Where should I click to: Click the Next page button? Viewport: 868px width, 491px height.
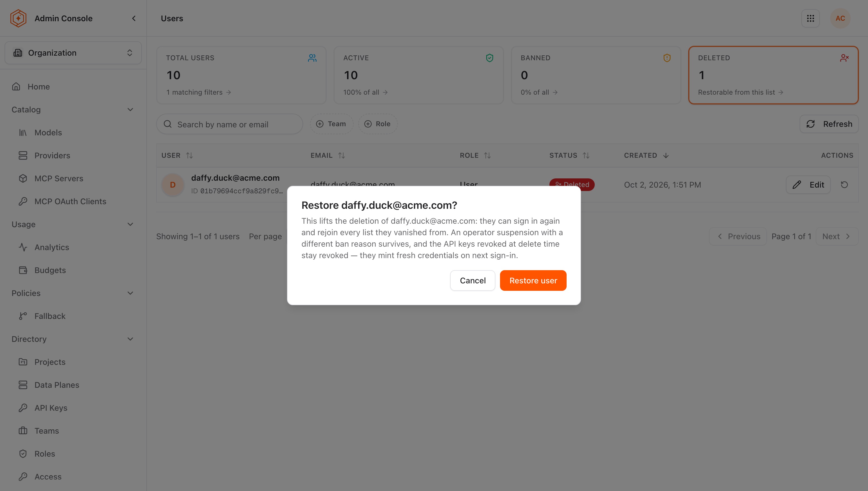[x=837, y=236]
